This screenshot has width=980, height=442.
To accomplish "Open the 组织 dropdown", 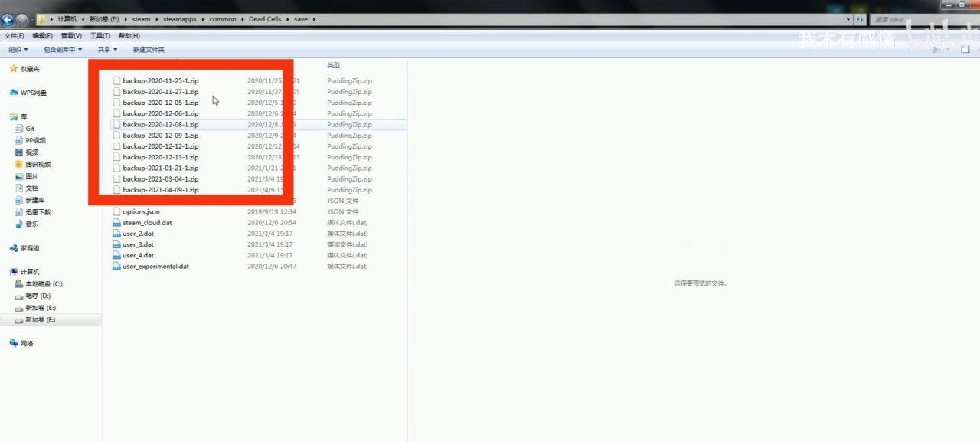I will 18,50.
